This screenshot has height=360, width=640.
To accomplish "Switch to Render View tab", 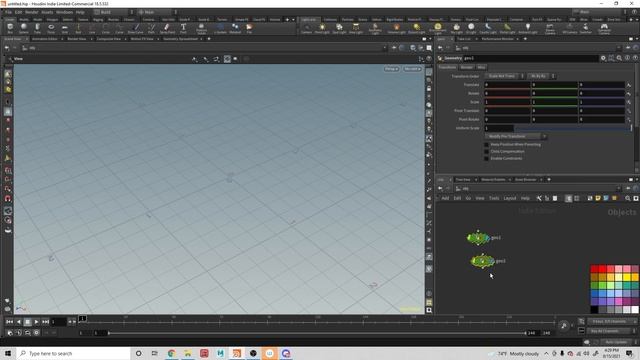I will 77,39.
